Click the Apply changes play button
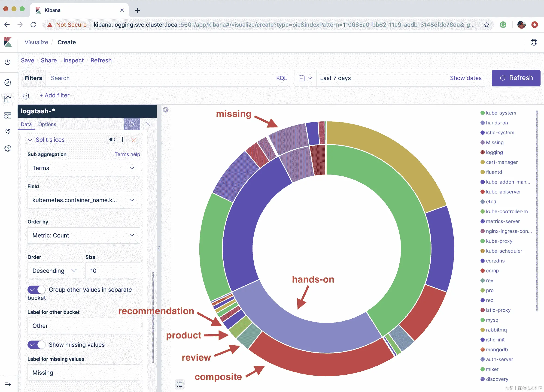The image size is (544, 392). (x=132, y=124)
